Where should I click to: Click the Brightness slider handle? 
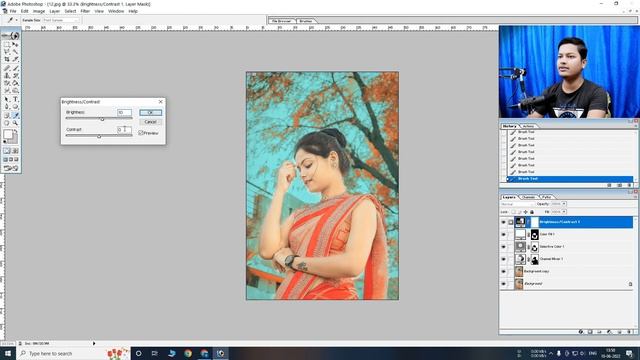[102, 119]
